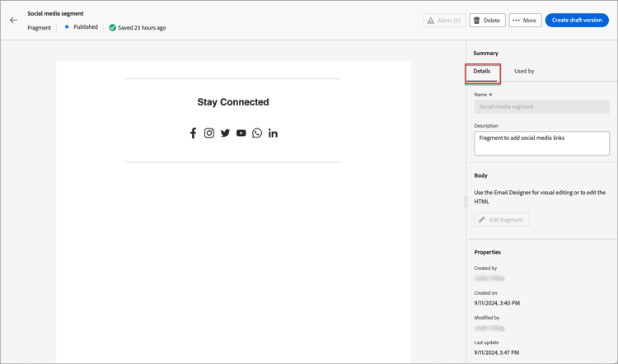Click the Fragment label in header
Viewport: 618px width, 364px height.
[40, 27]
